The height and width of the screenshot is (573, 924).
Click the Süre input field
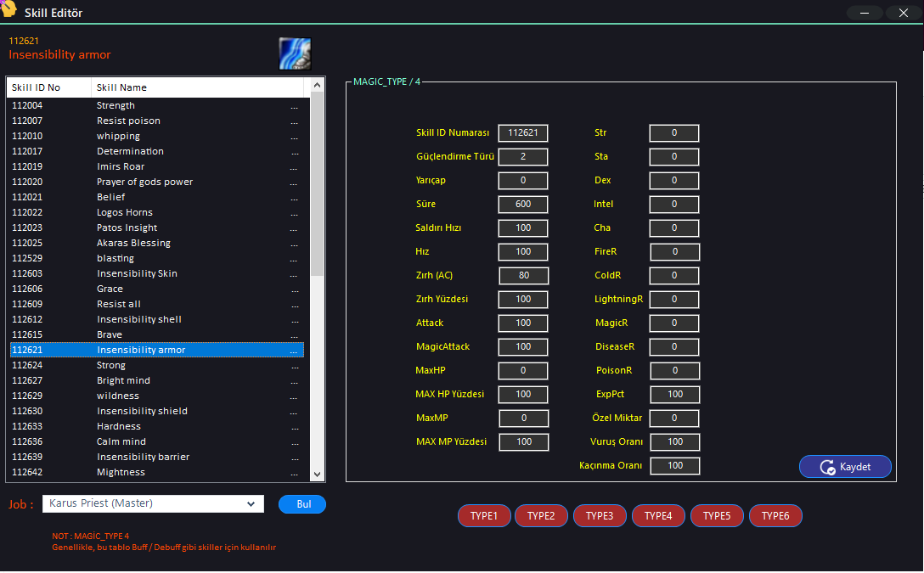pos(523,205)
